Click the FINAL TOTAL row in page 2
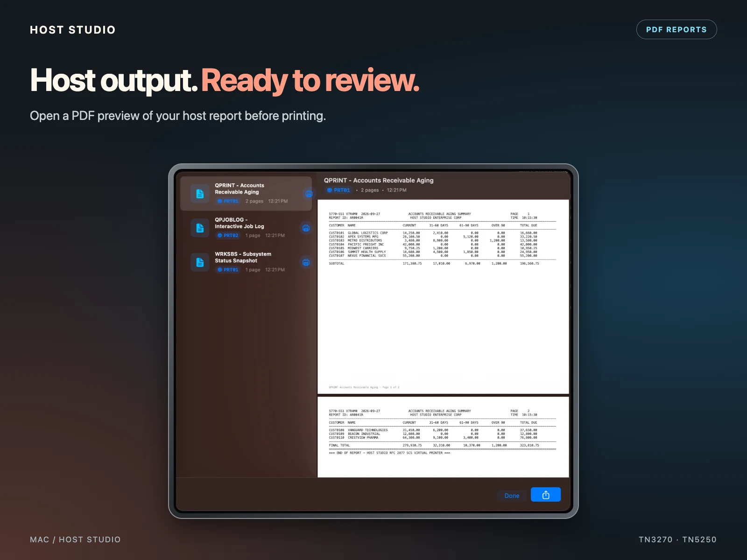 [434, 446]
